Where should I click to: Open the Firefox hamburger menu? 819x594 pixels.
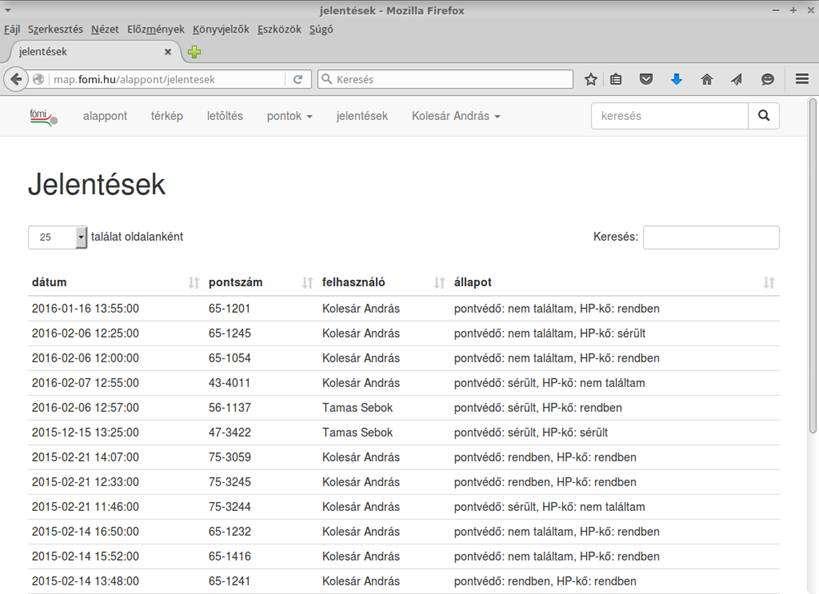(x=802, y=79)
